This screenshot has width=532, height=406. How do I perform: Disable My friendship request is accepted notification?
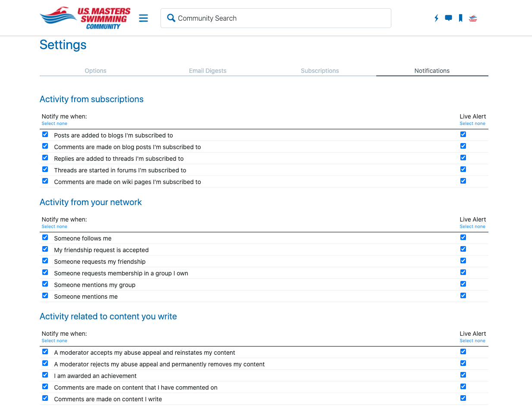tap(45, 249)
